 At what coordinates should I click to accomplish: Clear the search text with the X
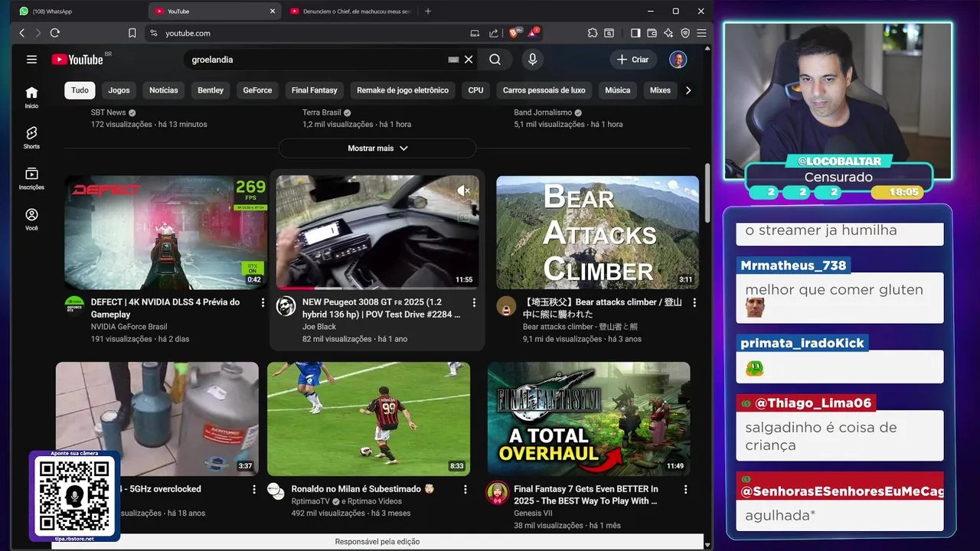click(x=469, y=59)
